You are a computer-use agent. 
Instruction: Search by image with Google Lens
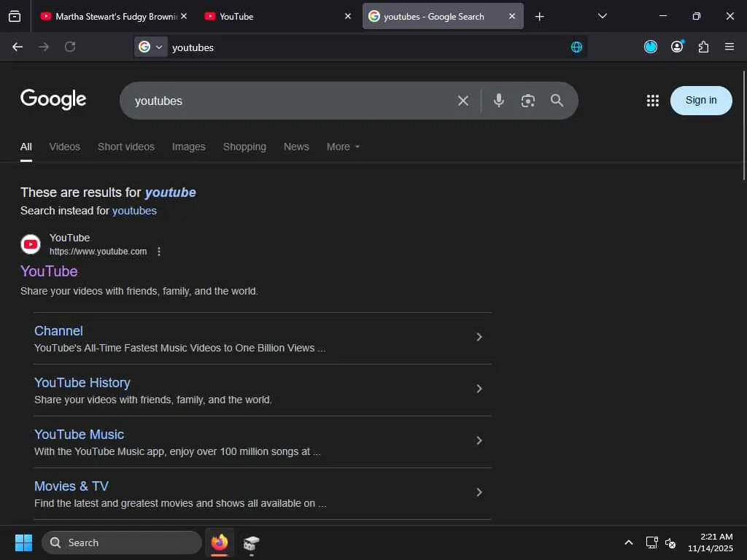tap(528, 101)
